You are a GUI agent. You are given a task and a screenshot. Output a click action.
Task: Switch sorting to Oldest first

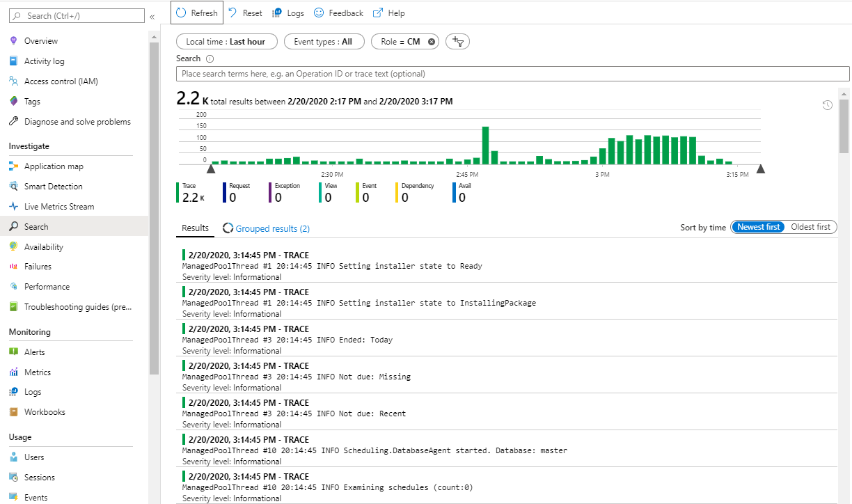point(810,226)
